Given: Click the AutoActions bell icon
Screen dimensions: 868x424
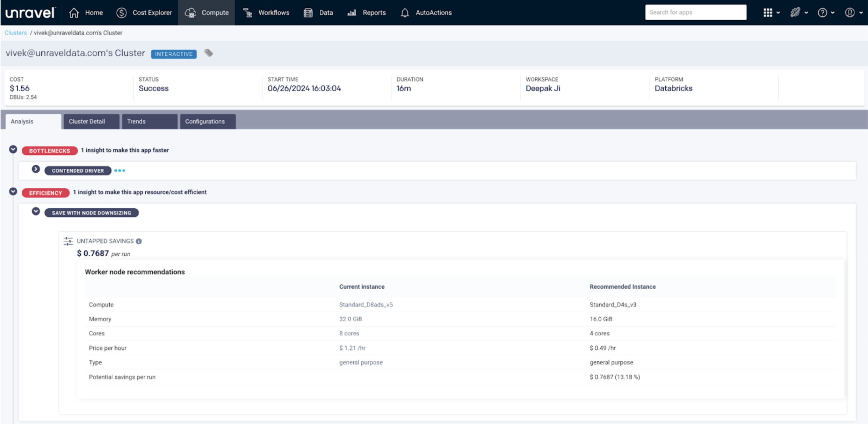Looking at the screenshot, I should 405,13.
